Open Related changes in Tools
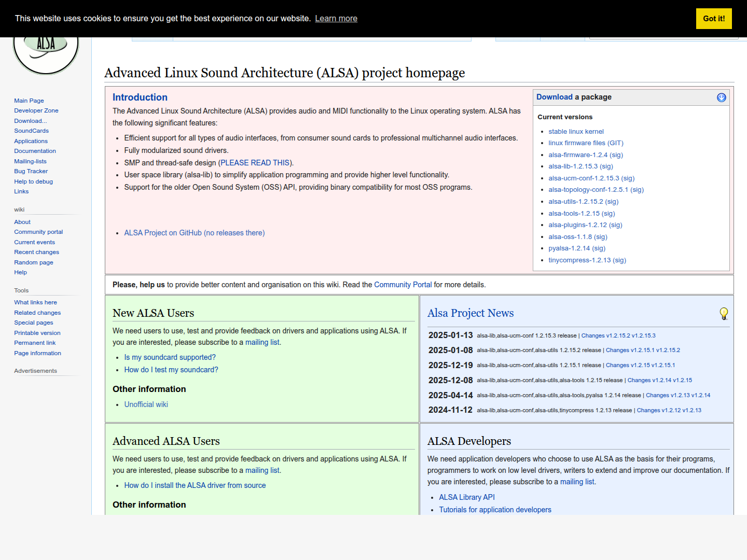 tap(37, 313)
